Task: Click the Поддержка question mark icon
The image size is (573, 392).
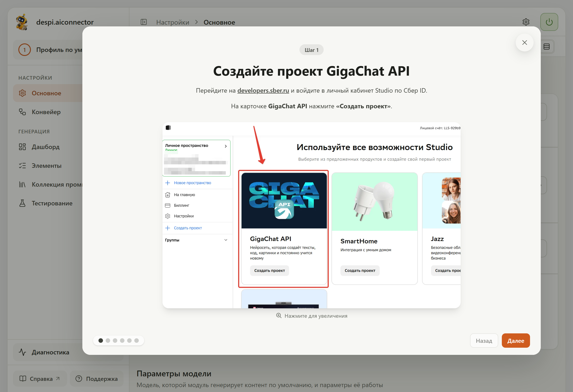Action: [x=79, y=378]
